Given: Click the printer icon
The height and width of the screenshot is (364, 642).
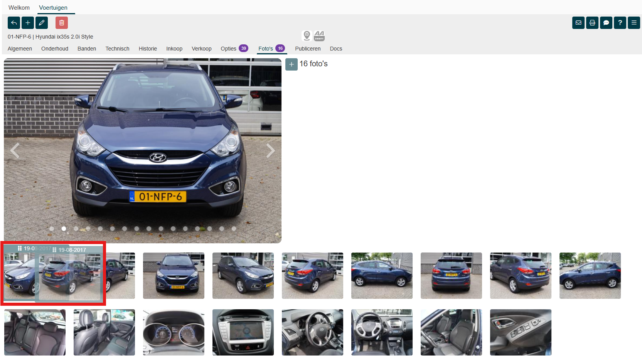Looking at the screenshot, I should pos(592,23).
